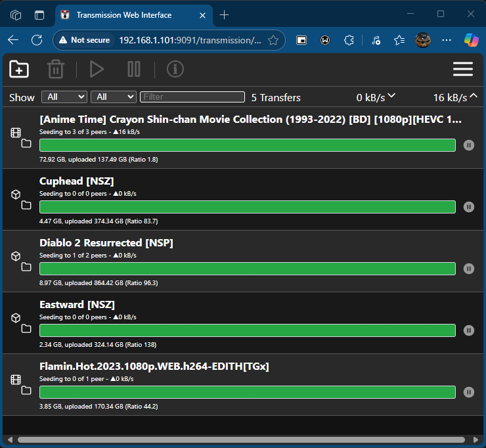Open the torrent inspector info icon
Viewport: 486px width, 448px height.
(x=175, y=69)
